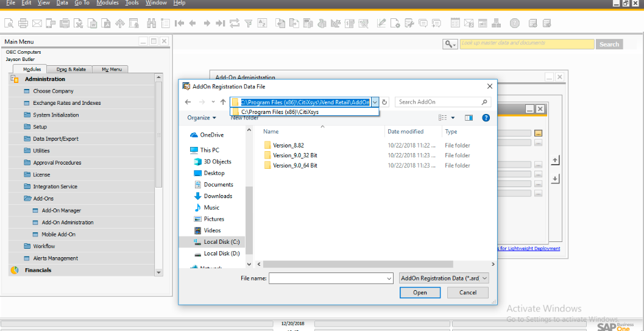Toggle the preview pane icon in dialog
644x331 pixels.
click(469, 118)
